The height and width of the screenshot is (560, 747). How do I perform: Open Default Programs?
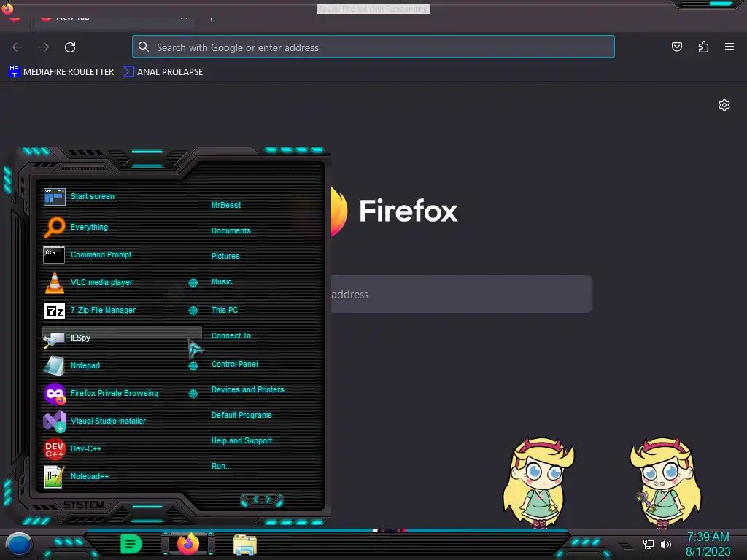[241, 415]
